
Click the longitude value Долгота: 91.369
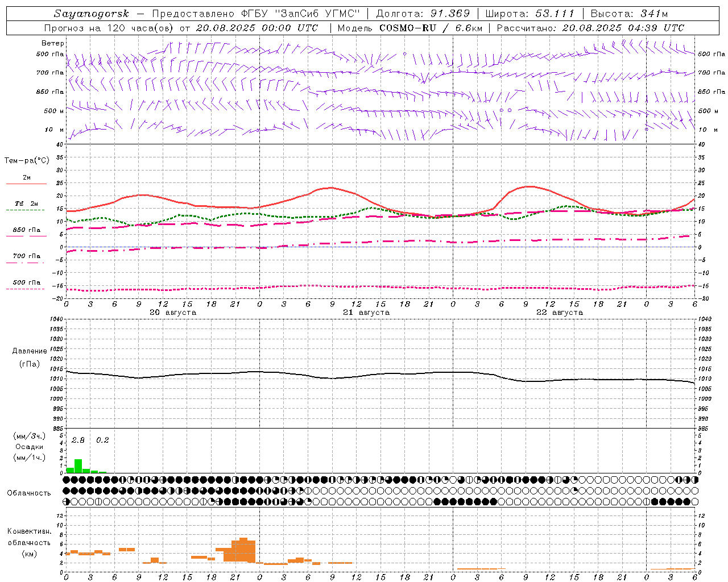[423, 14]
